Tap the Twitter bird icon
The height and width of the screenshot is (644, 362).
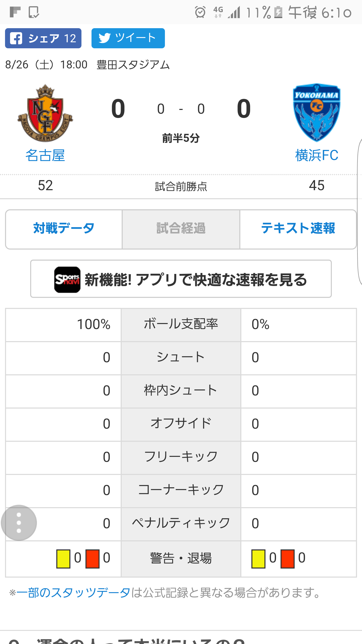(105, 38)
